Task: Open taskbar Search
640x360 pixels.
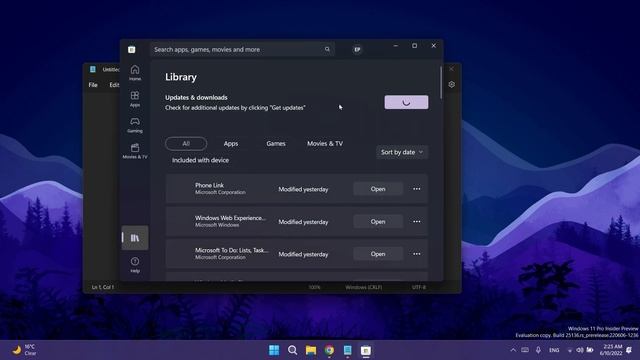Action: coord(292,350)
